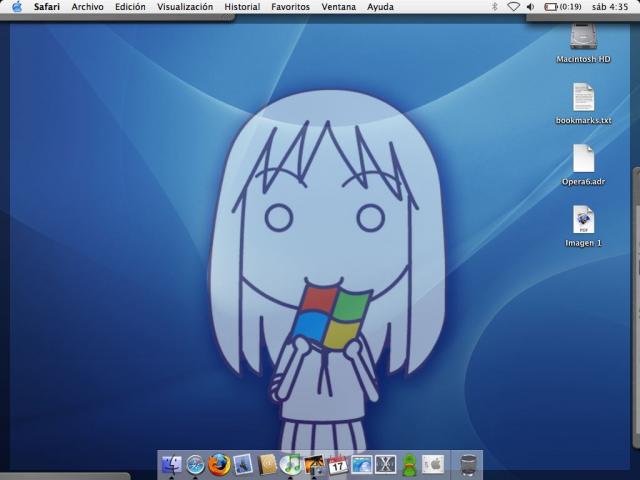This screenshot has height=480, width=640.
Task: Open Mail stamp icon in Dock
Action: pos(243,464)
